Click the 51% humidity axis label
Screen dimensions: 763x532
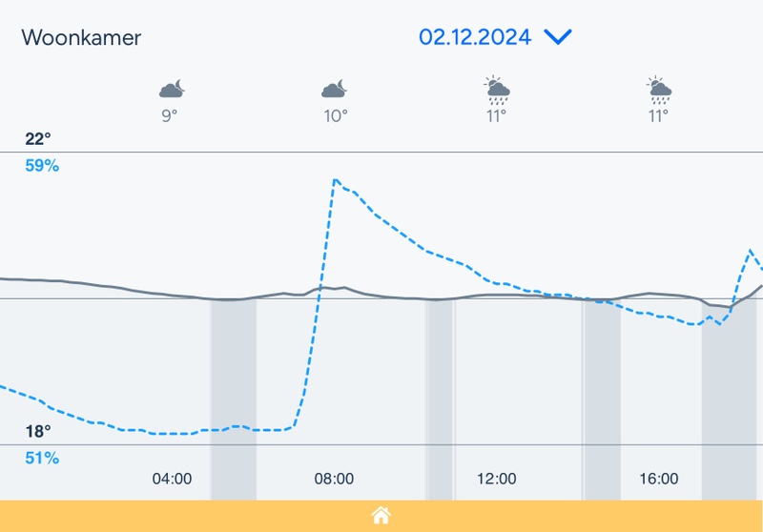click(42, 459)
